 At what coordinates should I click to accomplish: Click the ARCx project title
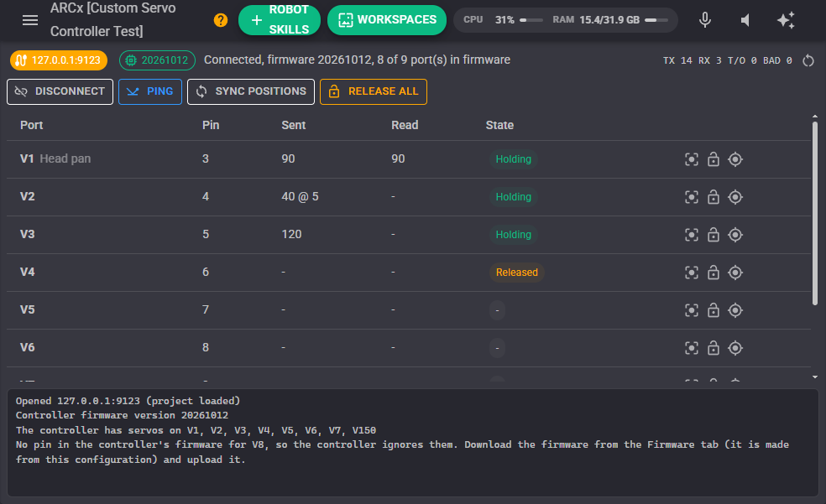(112, 19)
